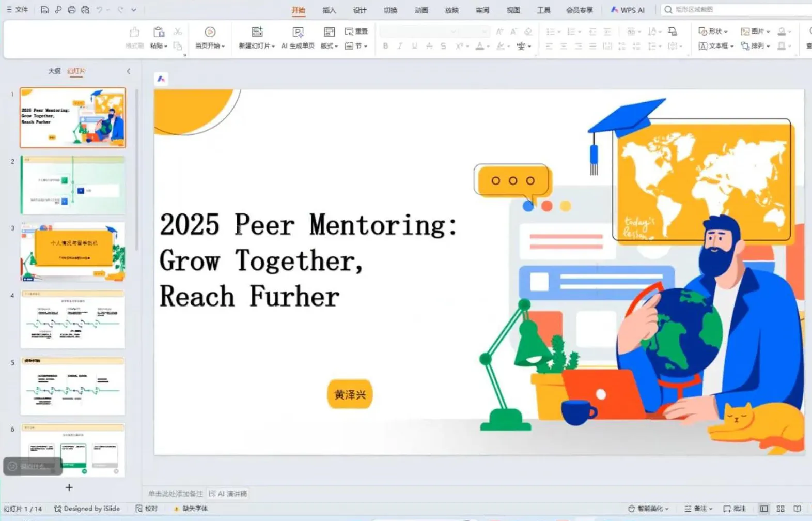Switch to the 动画 Animation tab

[x=421, y=10]
